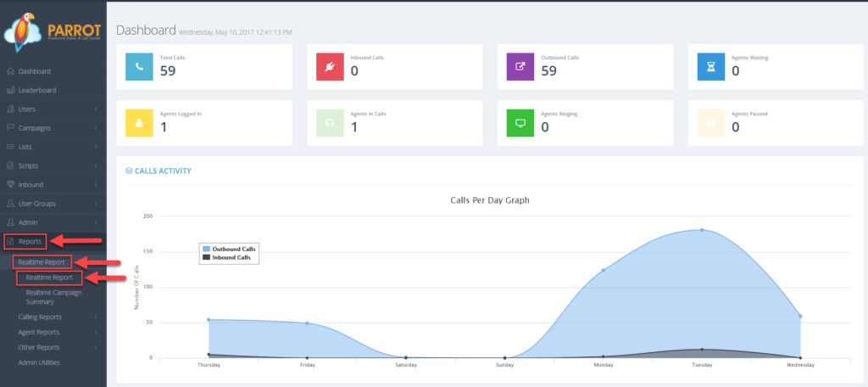
Task: Toggle Inbound Calls legend swatch
Action: (206, 257)
